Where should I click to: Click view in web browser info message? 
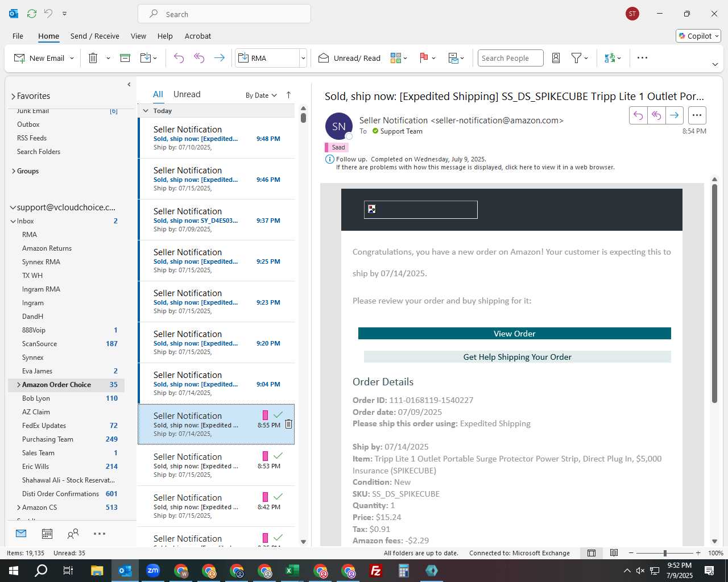coord(475,167)
